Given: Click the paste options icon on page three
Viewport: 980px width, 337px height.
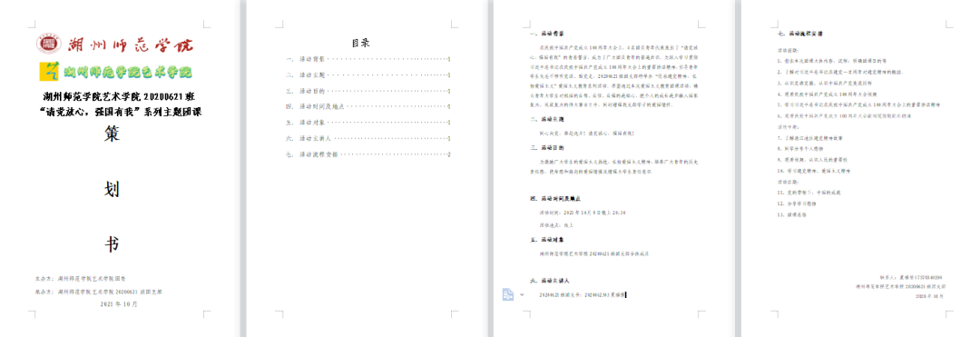Looking at the screenshot, I should coord(508,294).
